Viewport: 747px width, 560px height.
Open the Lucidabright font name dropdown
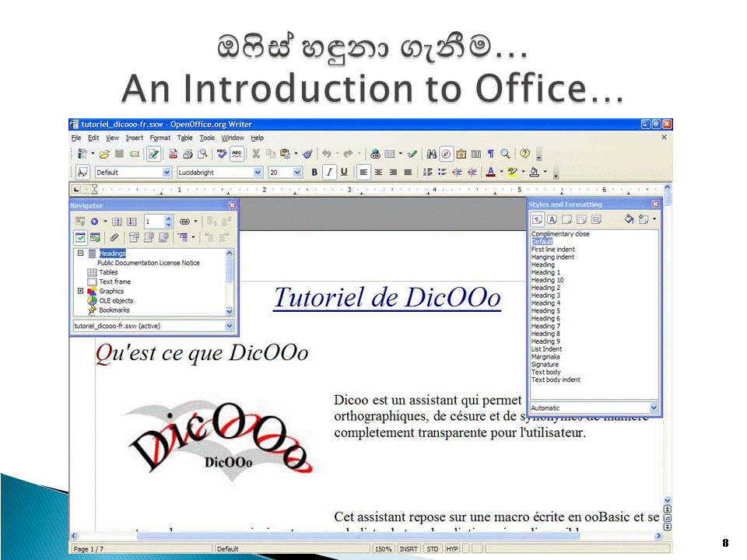258,173
